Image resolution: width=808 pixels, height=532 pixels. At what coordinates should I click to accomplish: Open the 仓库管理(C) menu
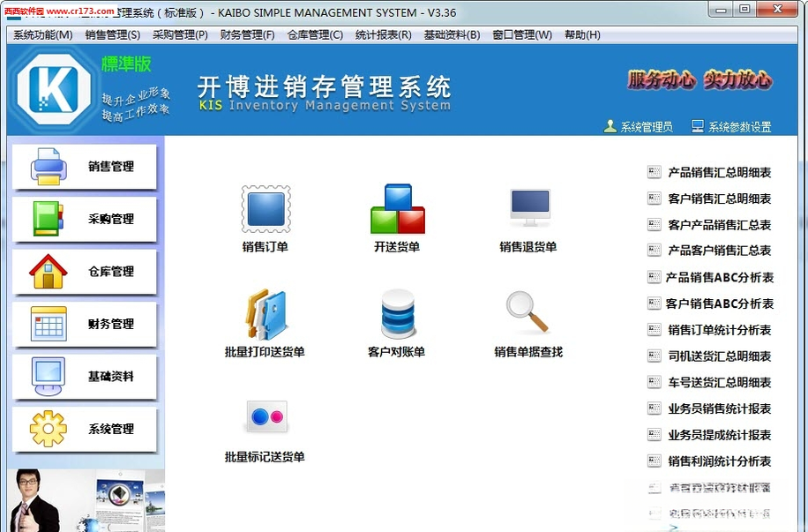point(315,34)
